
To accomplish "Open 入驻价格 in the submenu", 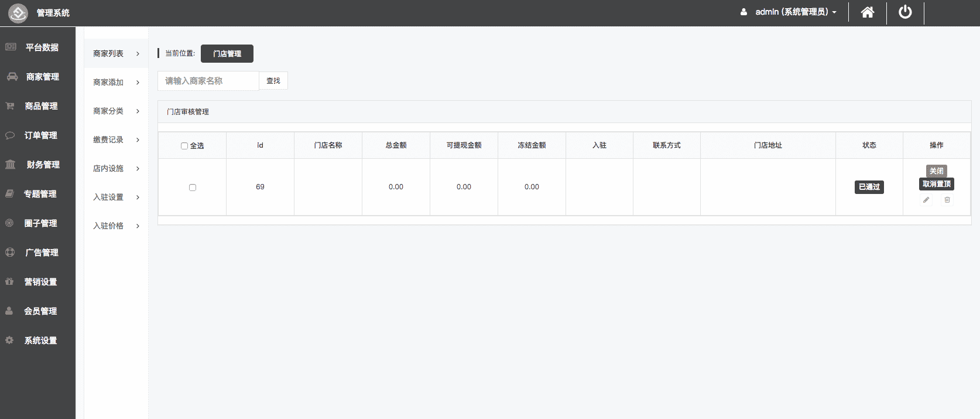I will point(108,226).
